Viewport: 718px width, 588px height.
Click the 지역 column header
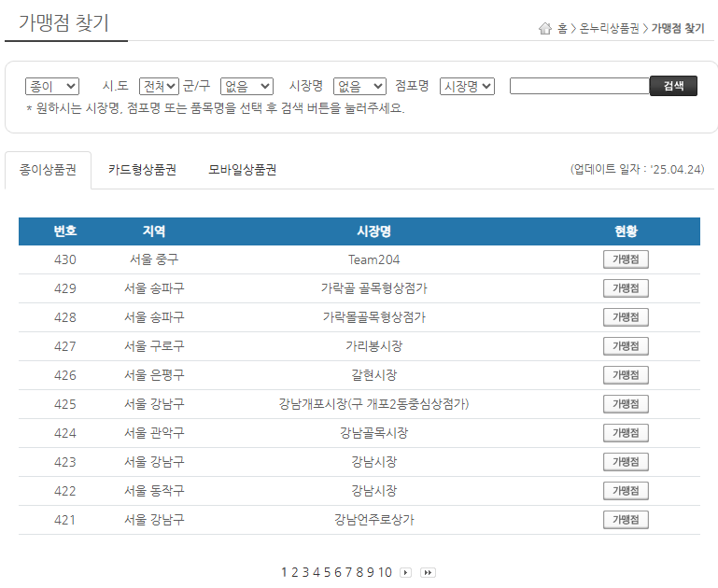pos(154,231)
